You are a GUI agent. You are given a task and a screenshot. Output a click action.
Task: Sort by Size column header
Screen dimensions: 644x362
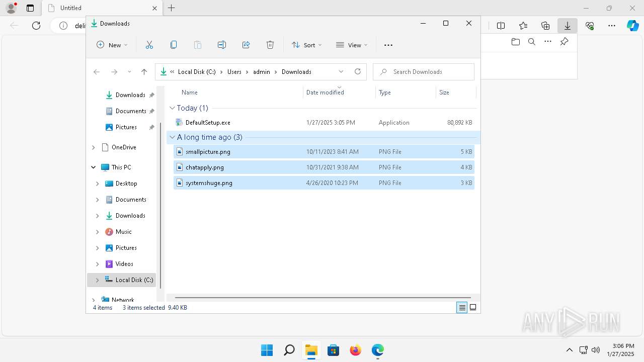click(x=444, y=93)
